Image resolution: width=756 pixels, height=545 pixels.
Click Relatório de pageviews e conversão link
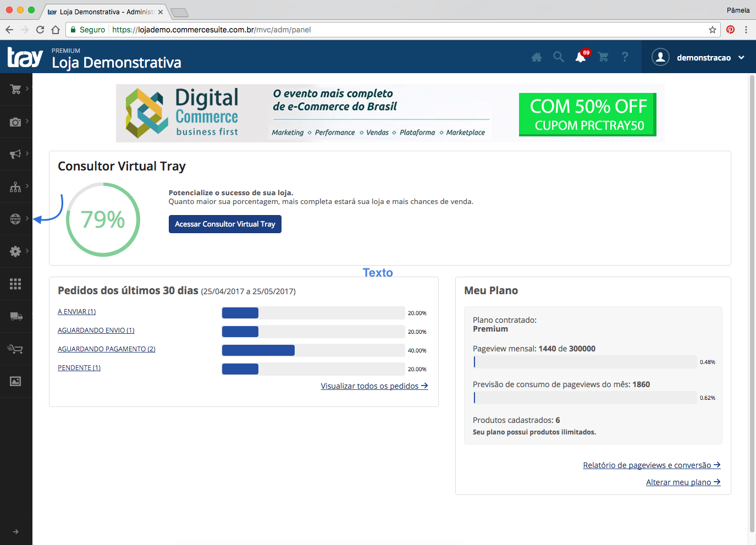[652, 465]
